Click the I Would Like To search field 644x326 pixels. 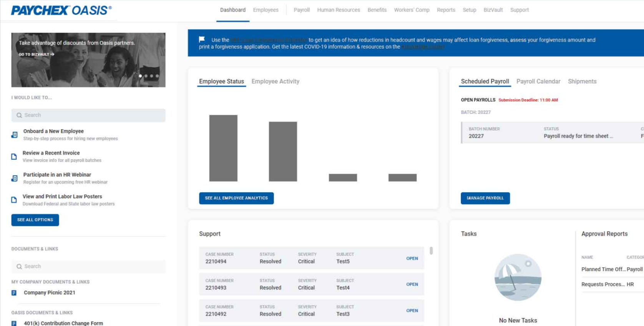pos(88,115)
